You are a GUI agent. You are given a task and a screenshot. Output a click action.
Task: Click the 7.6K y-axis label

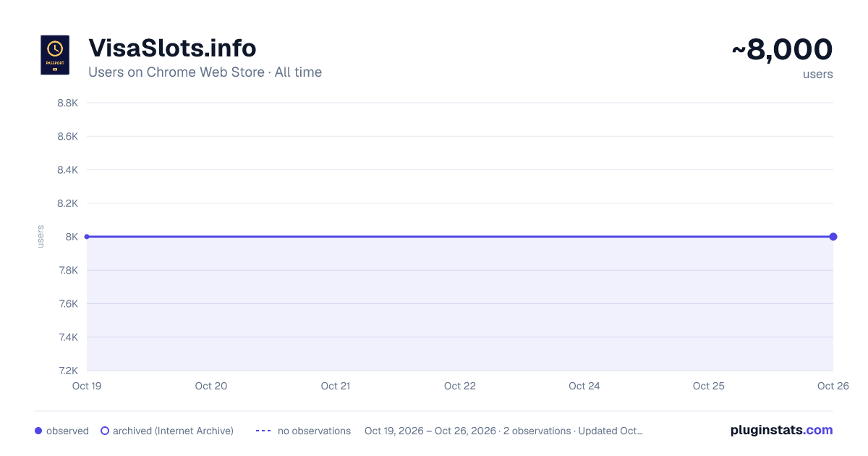pyautogui.click(x=67, y=303)
